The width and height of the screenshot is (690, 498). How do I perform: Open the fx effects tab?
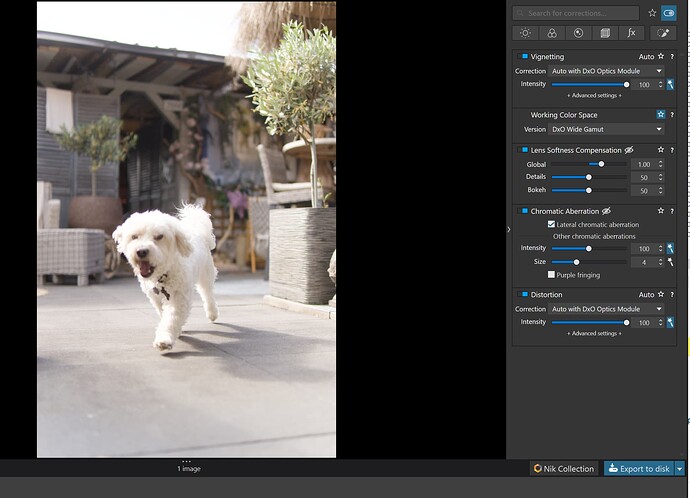631,33
